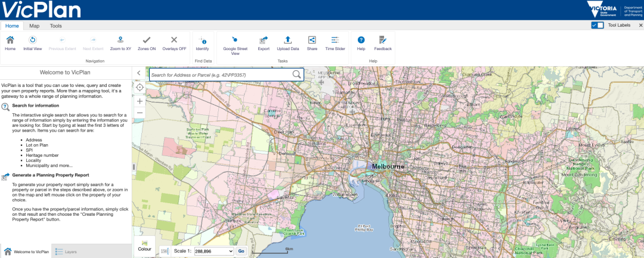Screen dimensions: 644x258
Task: Switch to the Tools ribbon tab
Action: point(56,26)
